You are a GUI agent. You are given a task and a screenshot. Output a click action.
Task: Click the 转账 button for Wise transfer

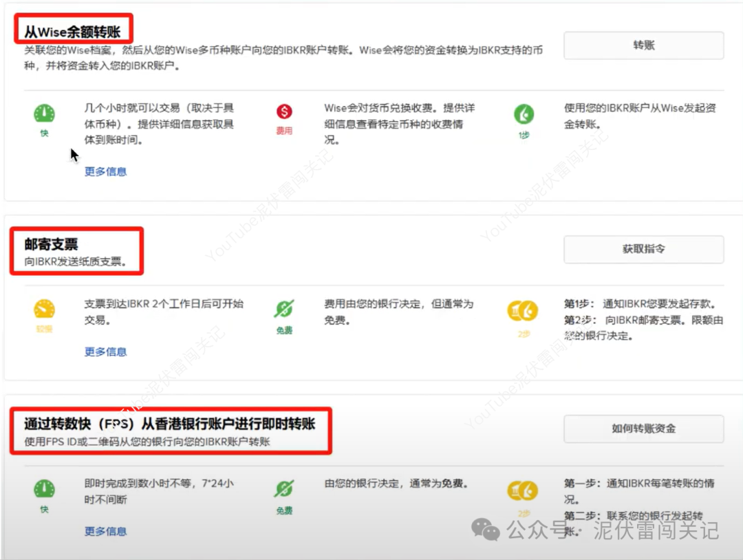pyautogui.click(x=643, y=45)
